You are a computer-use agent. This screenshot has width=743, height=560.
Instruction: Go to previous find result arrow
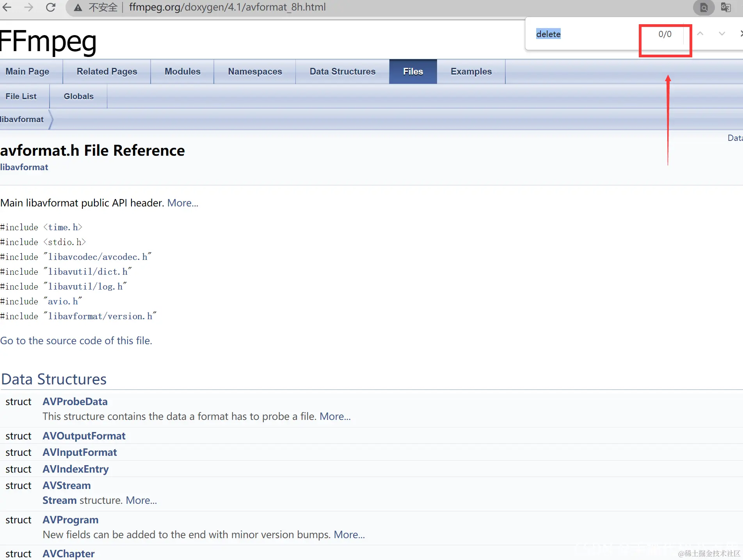[x=700, y=34]
